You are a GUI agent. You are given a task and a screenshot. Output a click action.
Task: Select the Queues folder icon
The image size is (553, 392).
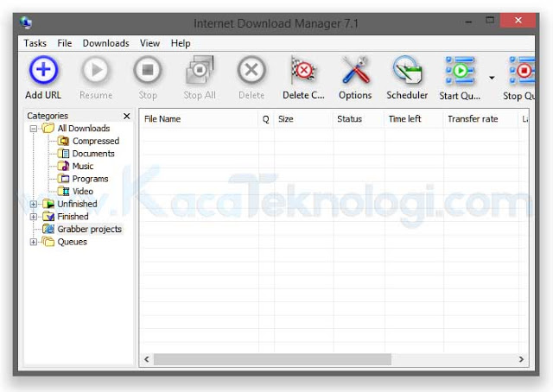coord(48,242)
